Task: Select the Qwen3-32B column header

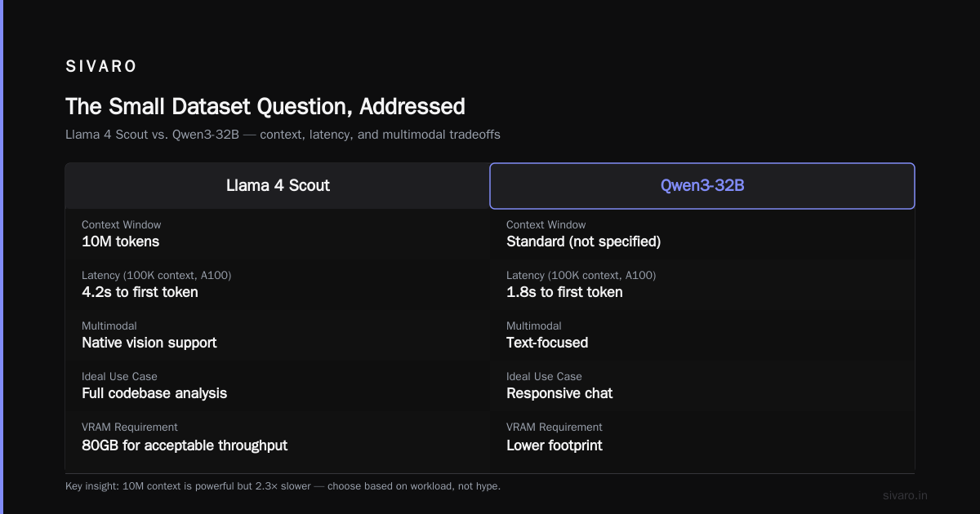Action: click(702, 186)
